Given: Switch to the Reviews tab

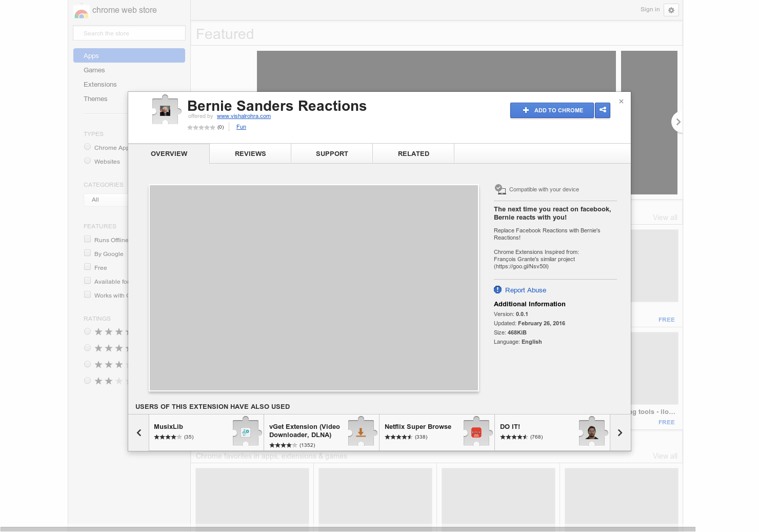Looking at the screenshot, I should coord(250,153).
